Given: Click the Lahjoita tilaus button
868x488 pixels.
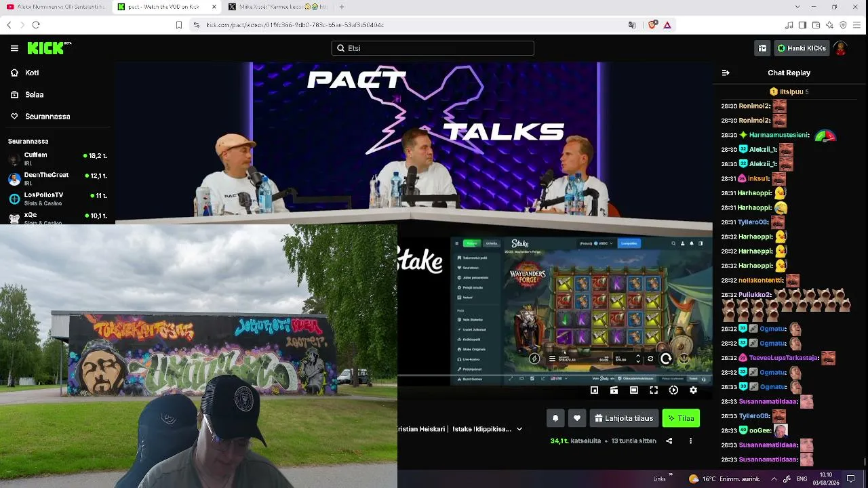Looking at the screenshot, I should coord(624,418).
